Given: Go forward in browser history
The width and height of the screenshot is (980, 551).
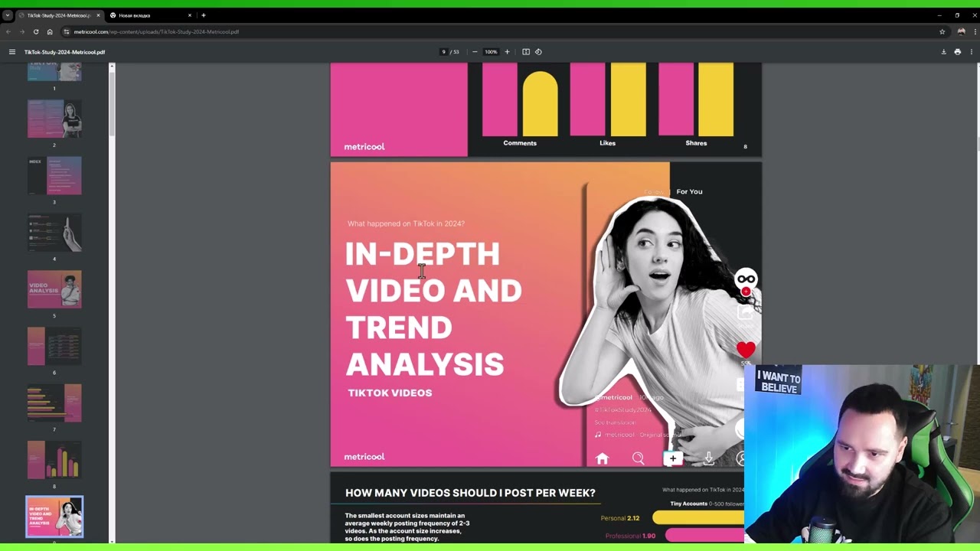Looking at the screenshot, I should click(21, 31).
